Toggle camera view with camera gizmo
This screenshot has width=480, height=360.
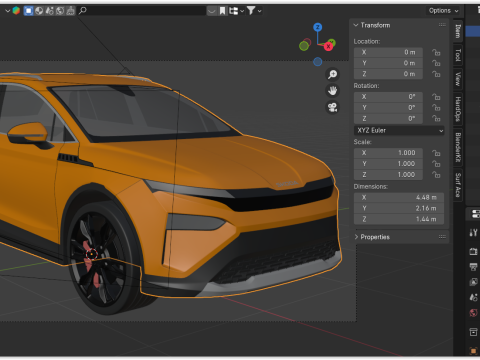click(x=332, y=107)
